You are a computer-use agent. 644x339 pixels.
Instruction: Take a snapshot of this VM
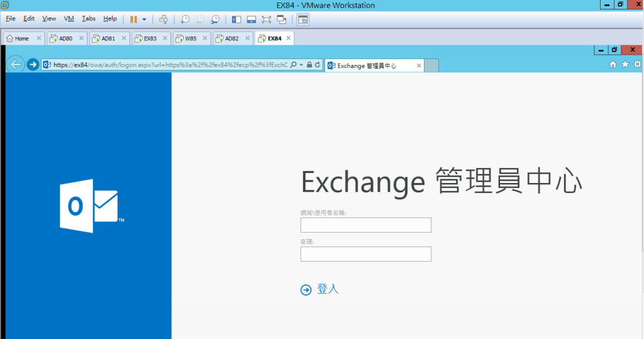185,19
